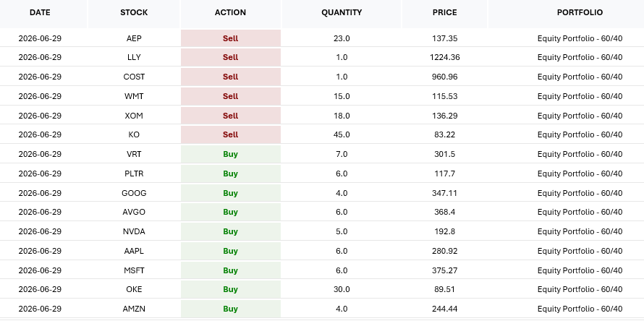Select the KO stock cell
644x334 pixels.
(x=134, y=134)
